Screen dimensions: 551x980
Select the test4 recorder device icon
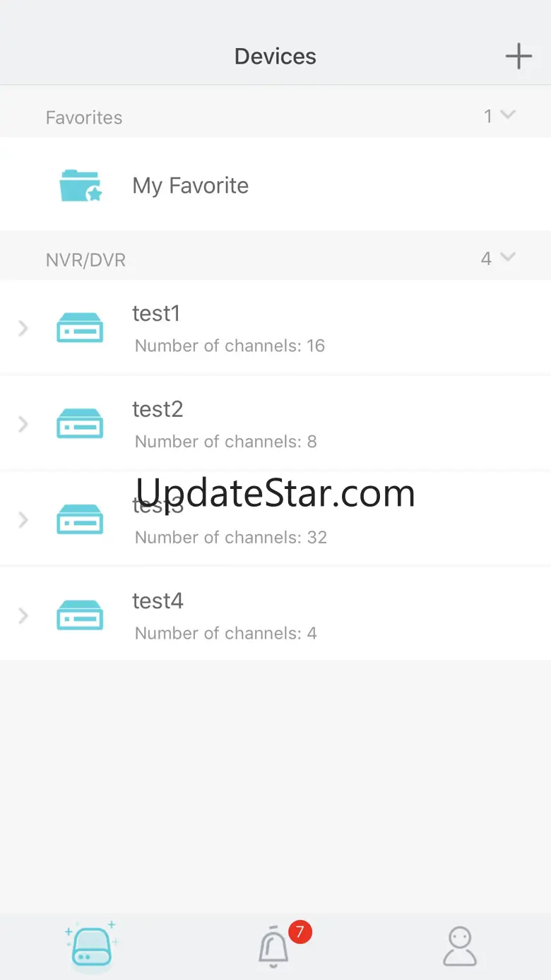coord(80,615)
